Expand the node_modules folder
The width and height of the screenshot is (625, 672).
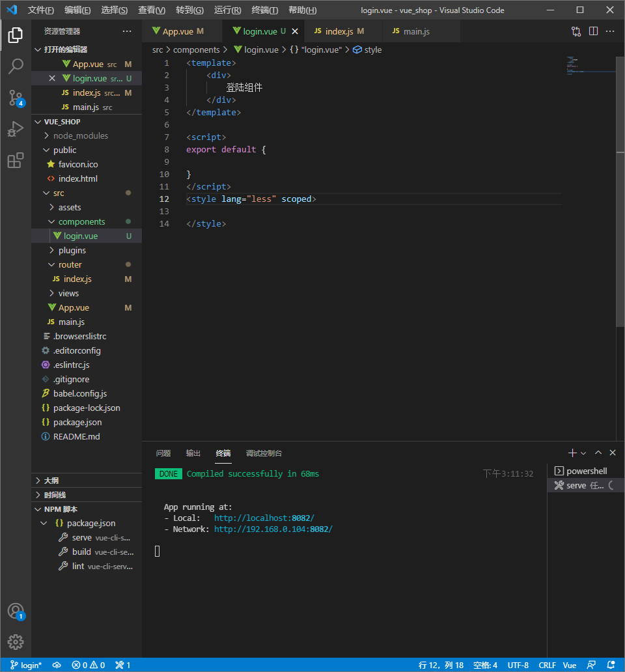[87, 135]
